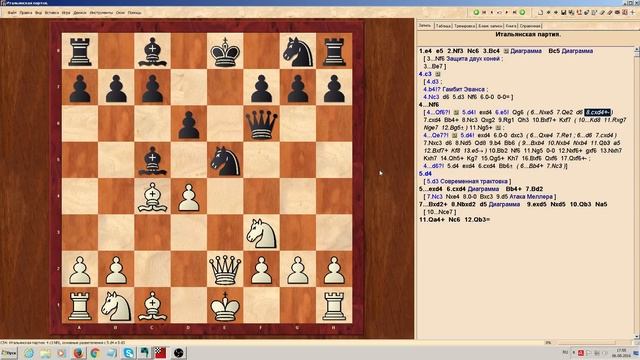Jump to the game's end position button

click(514, 12)
